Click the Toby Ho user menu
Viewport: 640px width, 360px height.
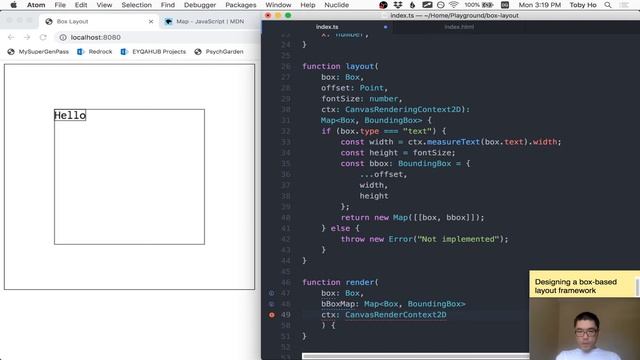click(583, 5)
